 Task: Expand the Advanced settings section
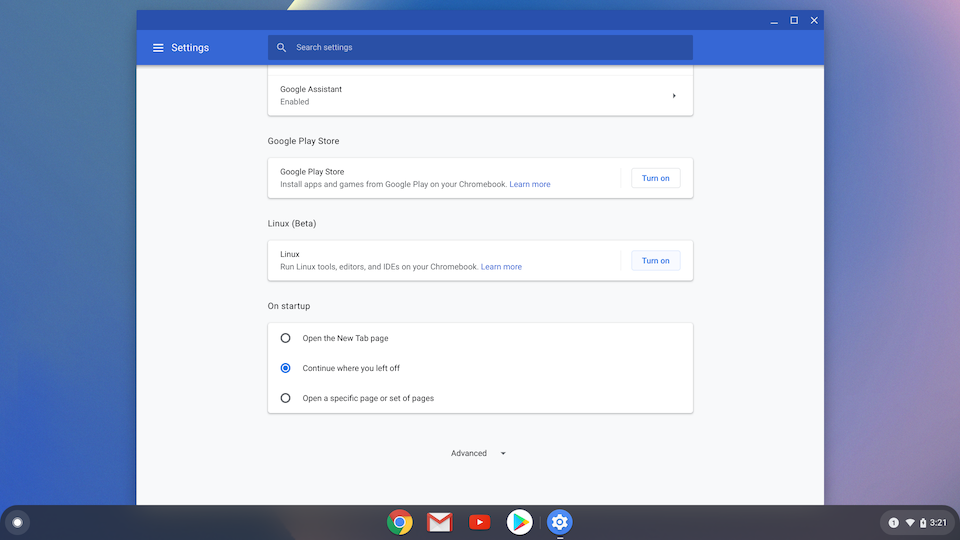[478, 453]
